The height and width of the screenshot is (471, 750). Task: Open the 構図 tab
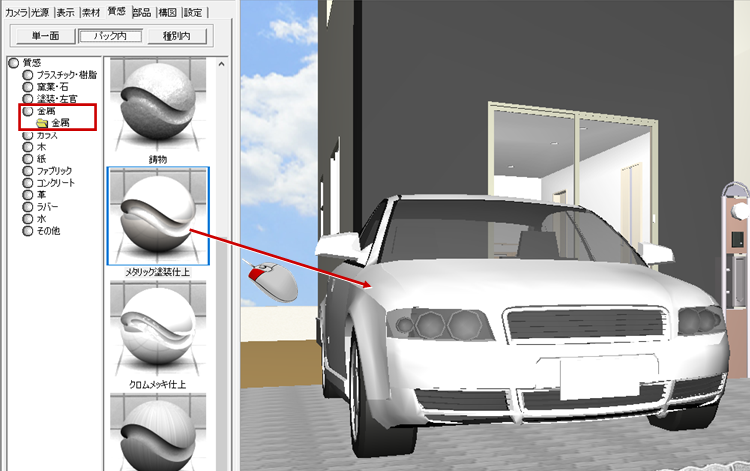[167, 12]
